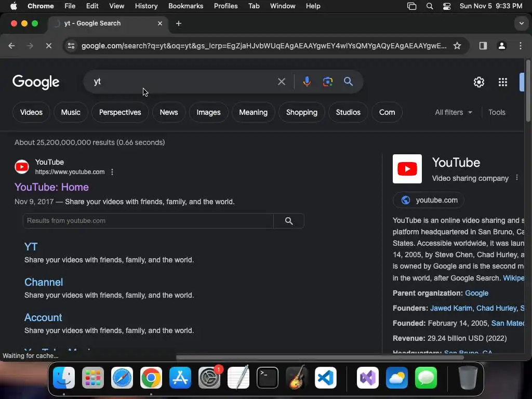Bookmark this page with the star
The image size is (532, 399).
457,46
